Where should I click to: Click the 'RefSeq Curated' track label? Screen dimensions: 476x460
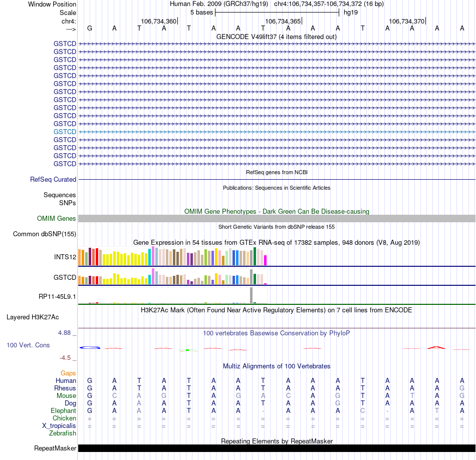point(53,180)
